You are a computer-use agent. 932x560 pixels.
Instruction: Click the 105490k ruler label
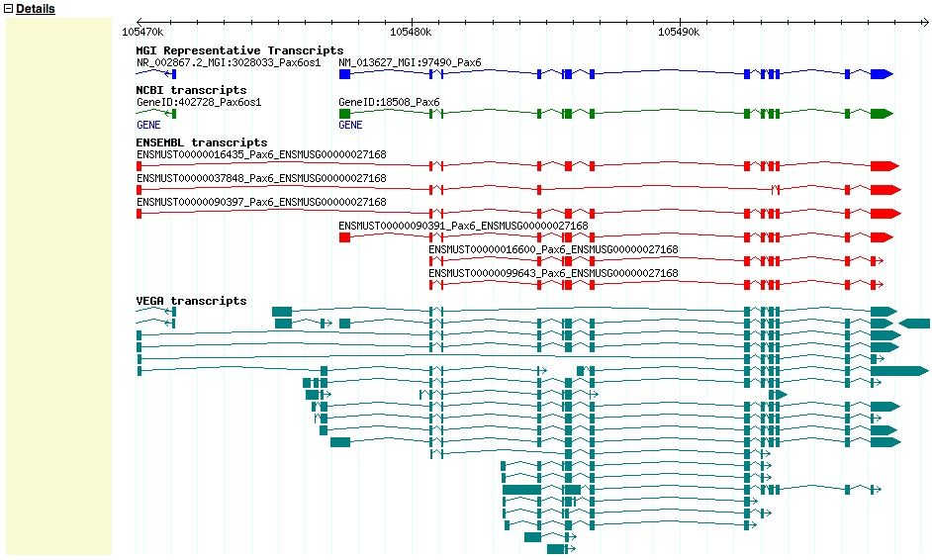(x=679, y=32)
